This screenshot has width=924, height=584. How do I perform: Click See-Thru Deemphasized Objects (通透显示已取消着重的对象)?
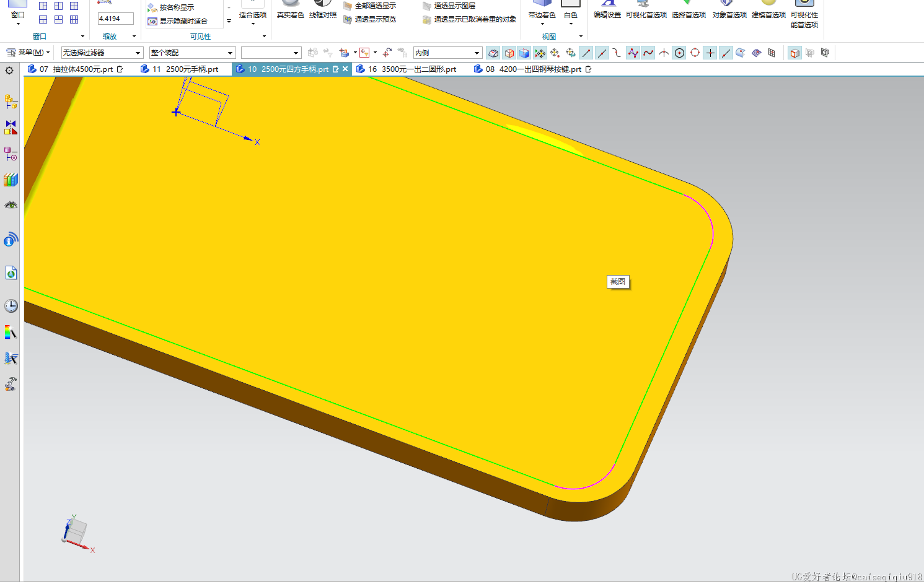coord(469,19)
